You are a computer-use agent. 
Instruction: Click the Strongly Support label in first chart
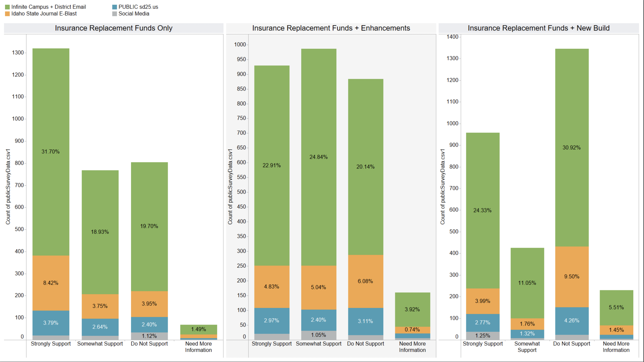[x=51, y=344]
